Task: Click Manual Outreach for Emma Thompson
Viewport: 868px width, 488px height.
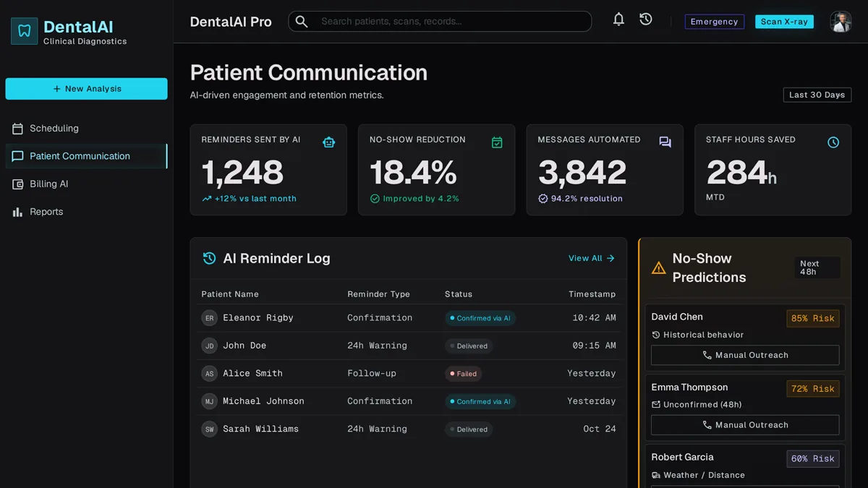Action: (x=745, y=425)
